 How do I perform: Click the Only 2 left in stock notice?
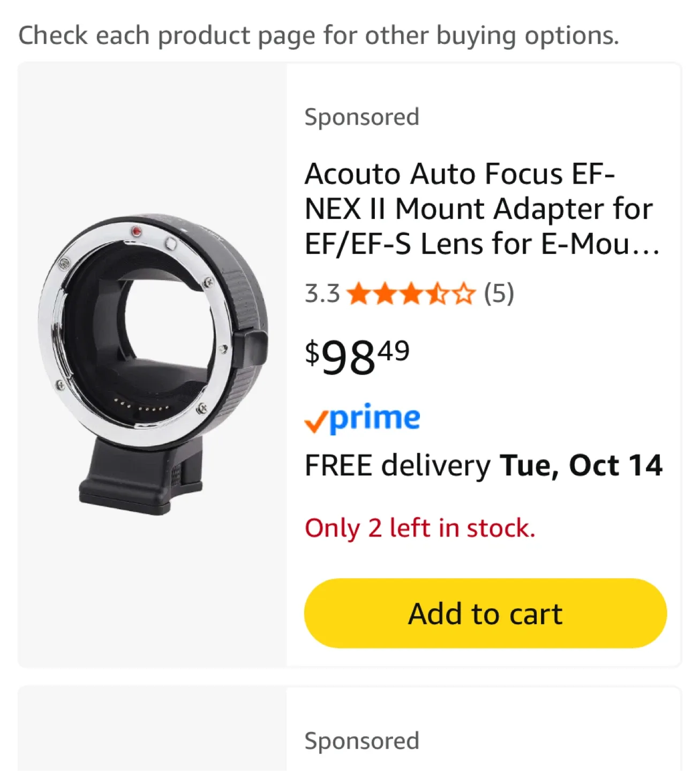[420, 528]
